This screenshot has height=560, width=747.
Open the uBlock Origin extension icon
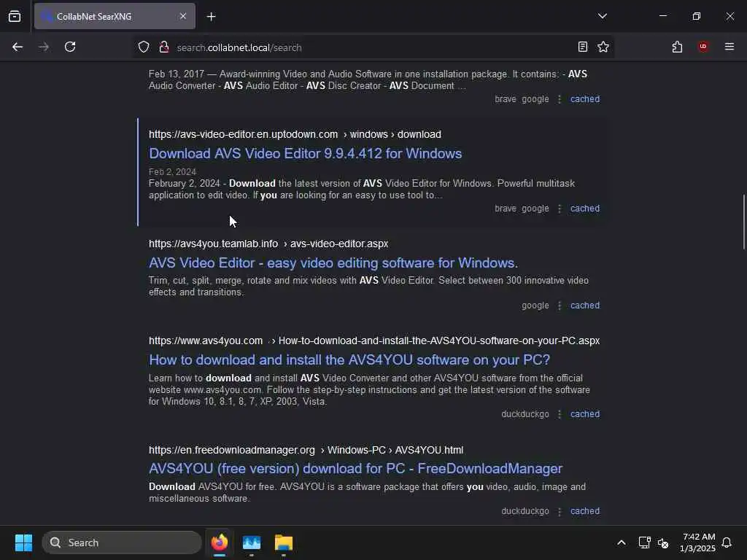click(703, 47)
